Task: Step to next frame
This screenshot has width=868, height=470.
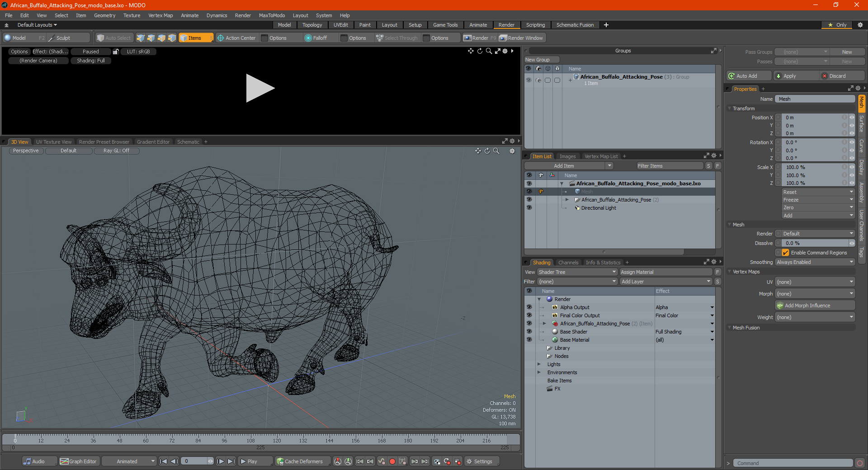Action: pos(220,461)
